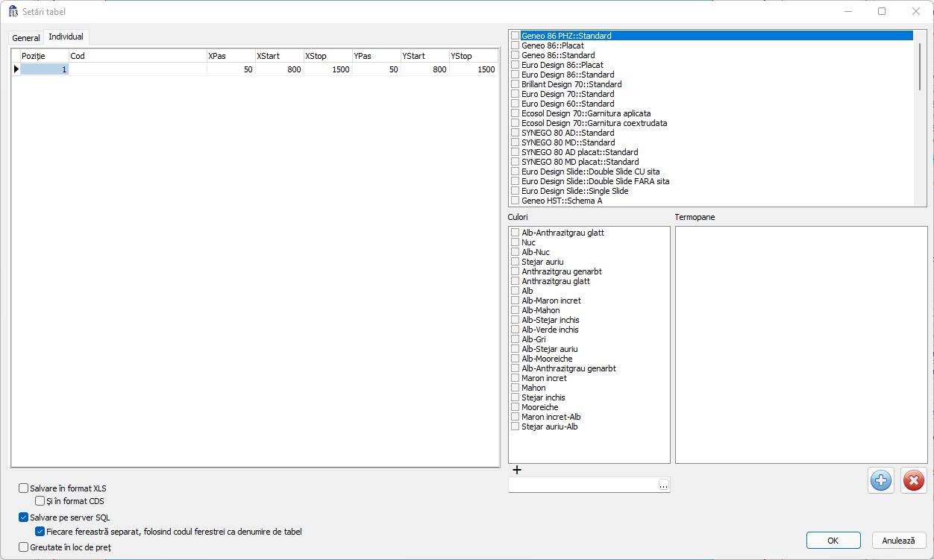Click the black plus icon below Culori
934x560 pixels.
516,470
